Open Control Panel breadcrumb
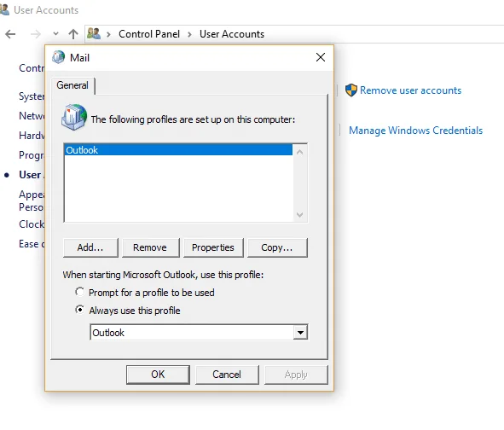This screenshot has height=430, width=504. coord(149,34)
